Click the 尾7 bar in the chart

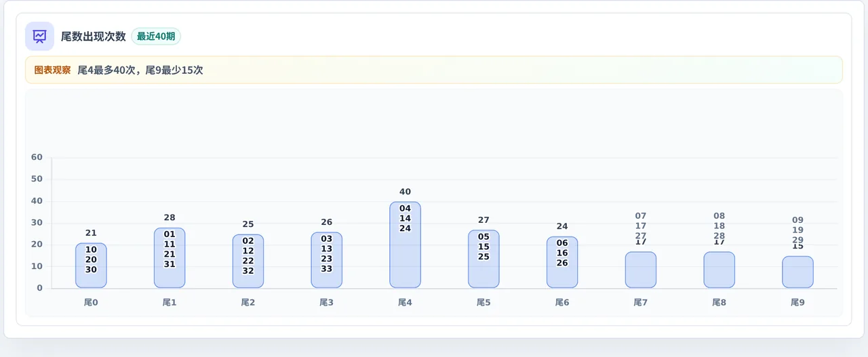click(641, 270)
